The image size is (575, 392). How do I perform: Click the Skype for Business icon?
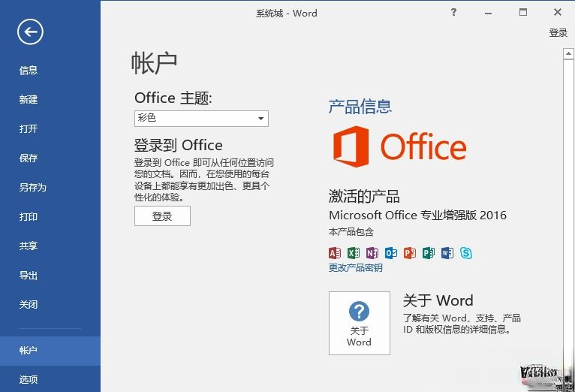tap(466, 253)
